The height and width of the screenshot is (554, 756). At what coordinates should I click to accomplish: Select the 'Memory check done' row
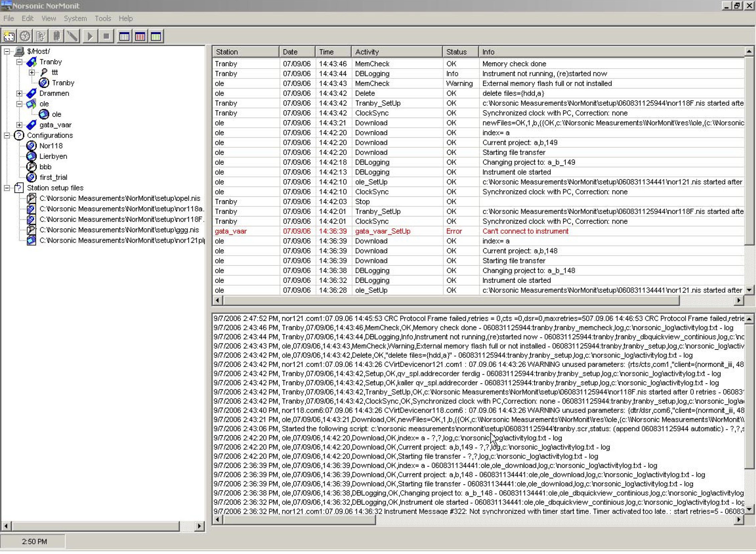pos(478,64)
